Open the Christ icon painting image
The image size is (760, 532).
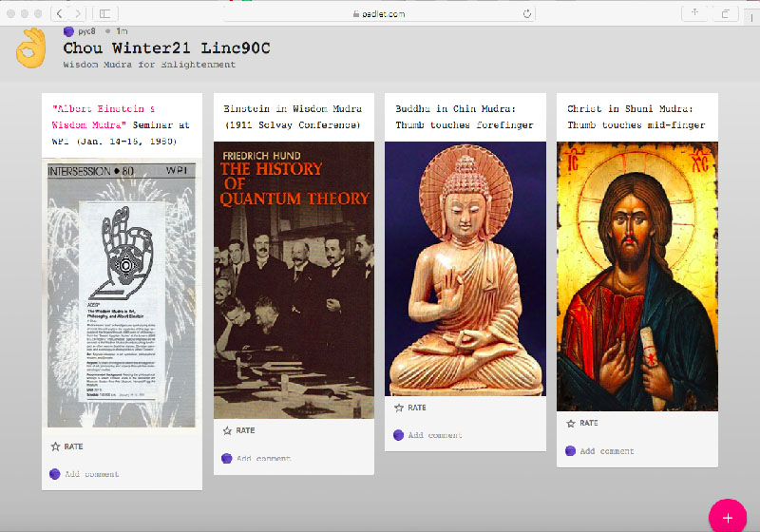coord(637,276)
